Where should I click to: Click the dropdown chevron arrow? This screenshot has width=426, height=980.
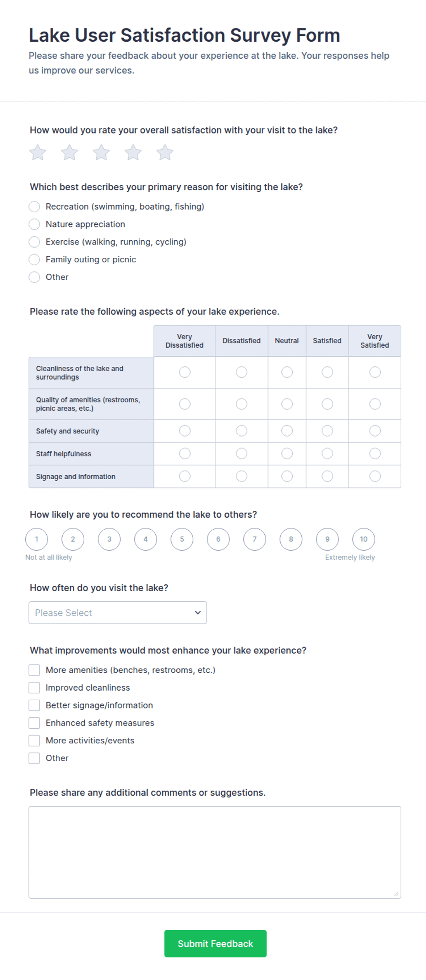coord(198,613)
